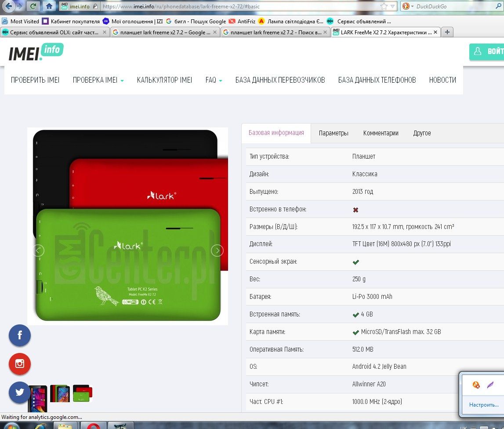Click the IMEI.info site logo
The height and width of the screenshot is (429, 504).
click(36, 52)
